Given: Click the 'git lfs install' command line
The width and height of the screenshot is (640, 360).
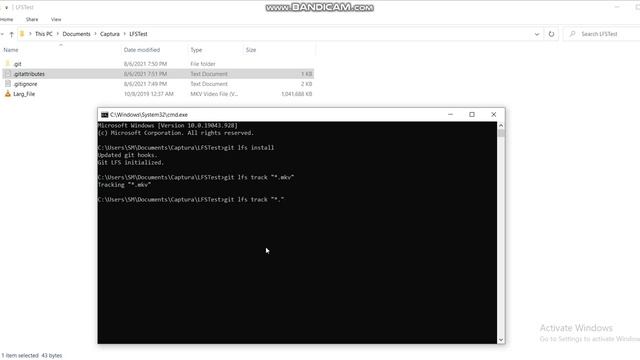Looking at the screenshot, I should (x=186, y=148).
